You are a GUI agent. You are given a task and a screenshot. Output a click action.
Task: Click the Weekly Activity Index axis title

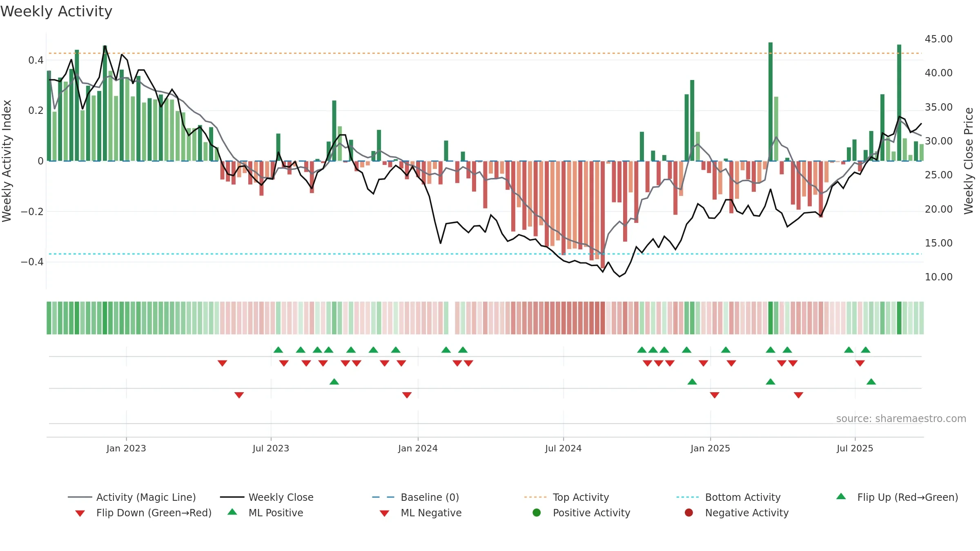[x=7, y=161]
